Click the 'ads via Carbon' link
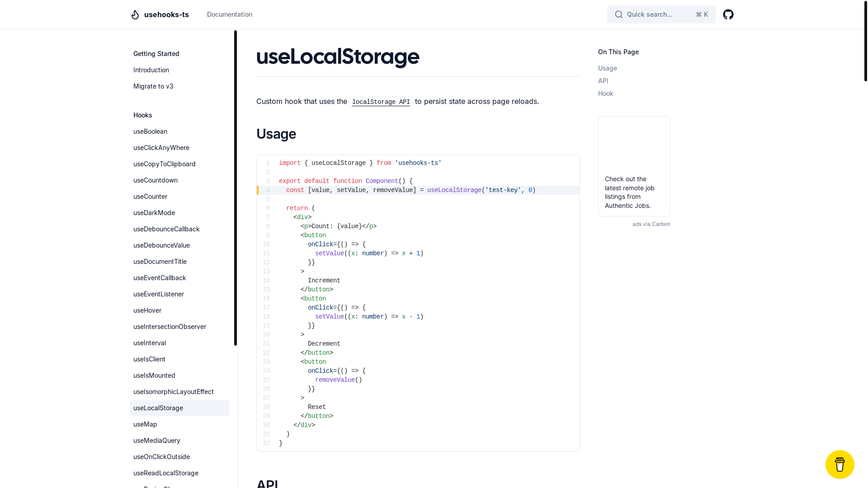Screen dimensions: 868x488 [x=651, y=224]
